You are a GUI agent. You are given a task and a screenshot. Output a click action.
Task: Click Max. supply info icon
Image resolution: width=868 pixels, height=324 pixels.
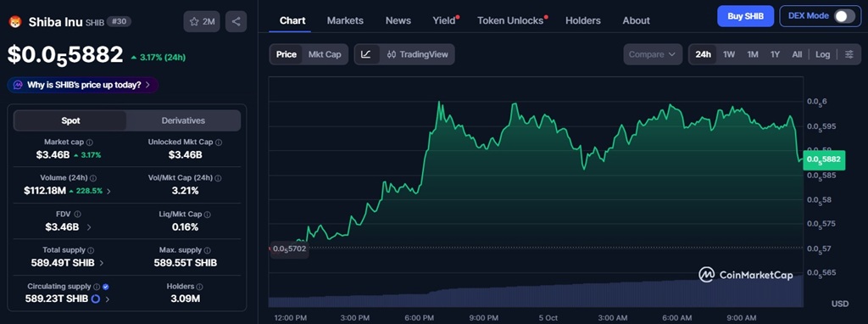click(207, 250)
